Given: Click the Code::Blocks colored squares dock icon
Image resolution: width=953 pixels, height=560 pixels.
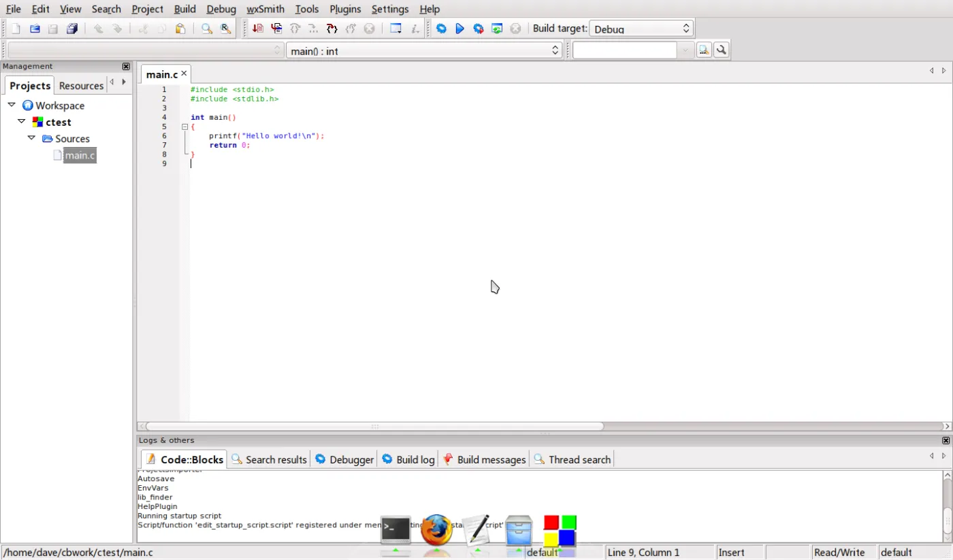Looking at the screenshot, I should coord(560,531).
